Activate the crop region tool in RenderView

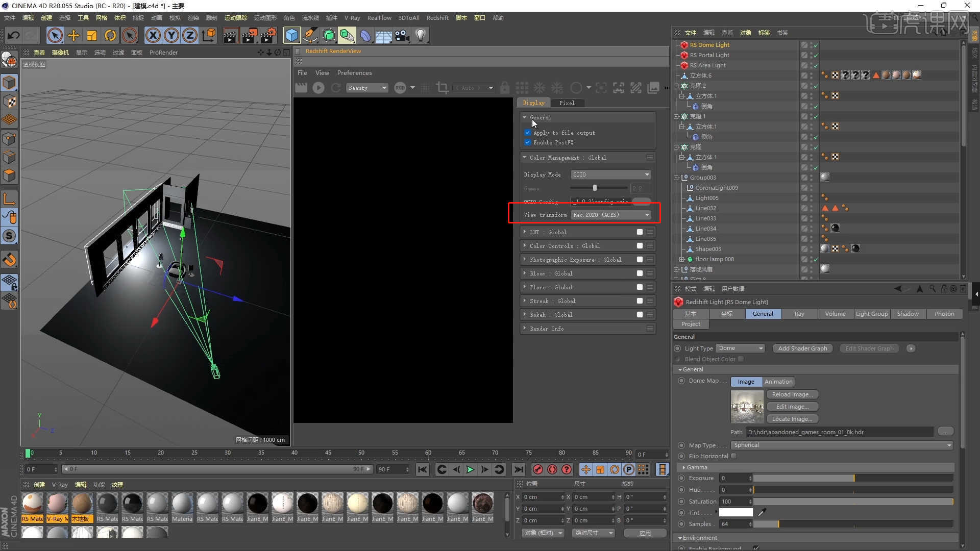point(442,87)
